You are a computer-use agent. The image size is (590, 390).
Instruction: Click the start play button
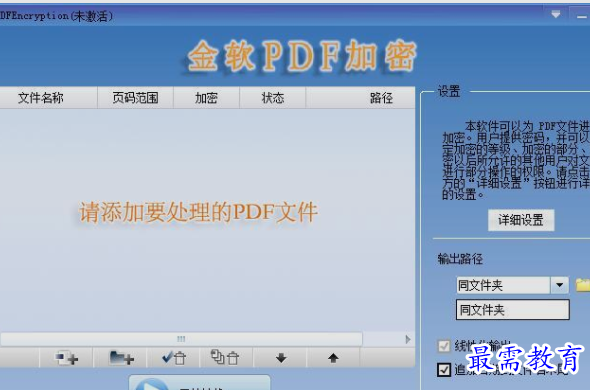pyautogui.click(x=199, y=383)
